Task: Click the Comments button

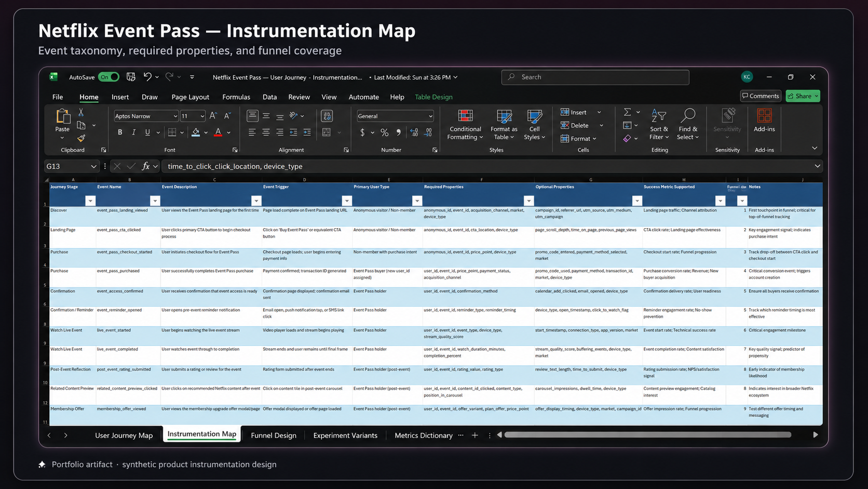Action: [761, 96]
